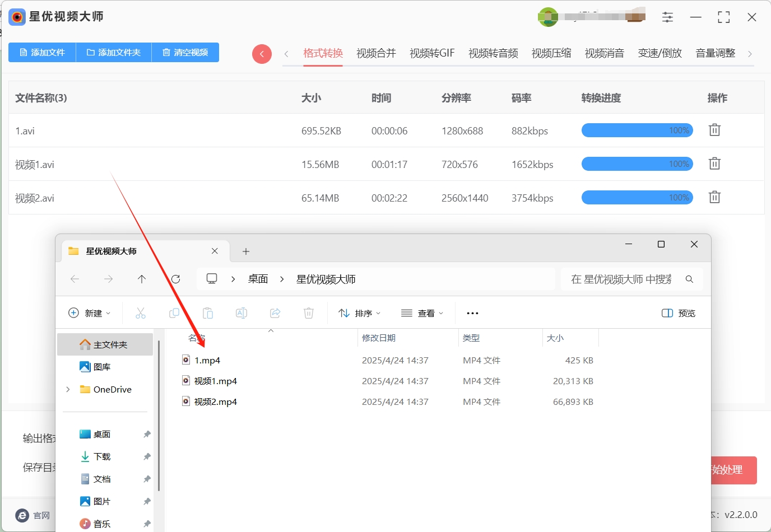771x532 pixels.
Task: Sort files by 类型 column header
Action: pos(500,338)
